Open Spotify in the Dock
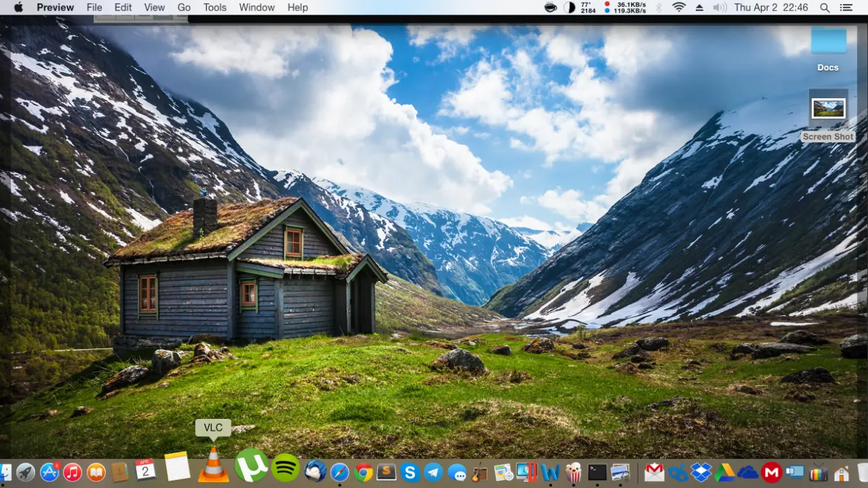 click(x=286, y=468)
